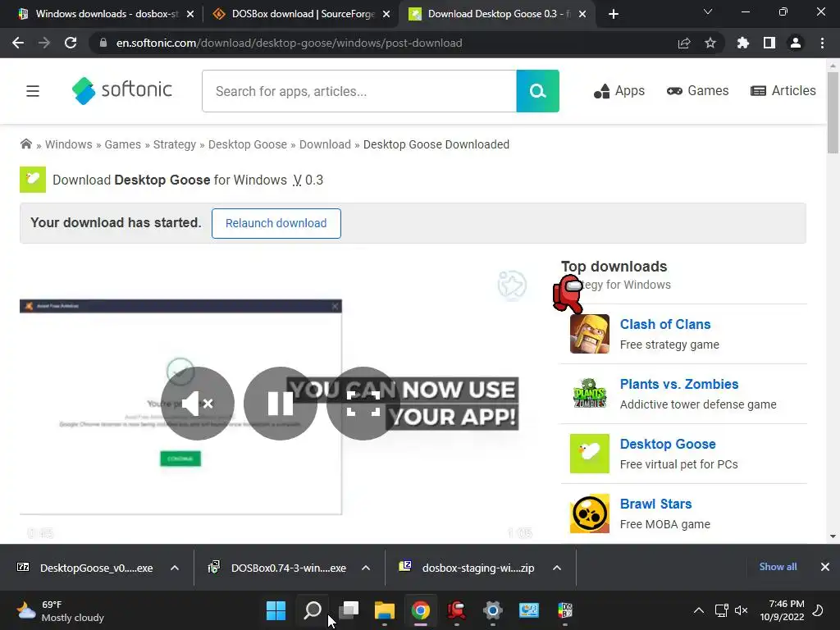Reload the current page
This screenshot has height=630, width=840.
(71, 43)
